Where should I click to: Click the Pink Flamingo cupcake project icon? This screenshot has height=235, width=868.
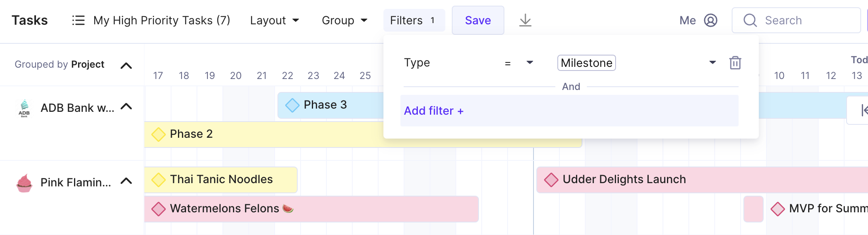[24, 183]
